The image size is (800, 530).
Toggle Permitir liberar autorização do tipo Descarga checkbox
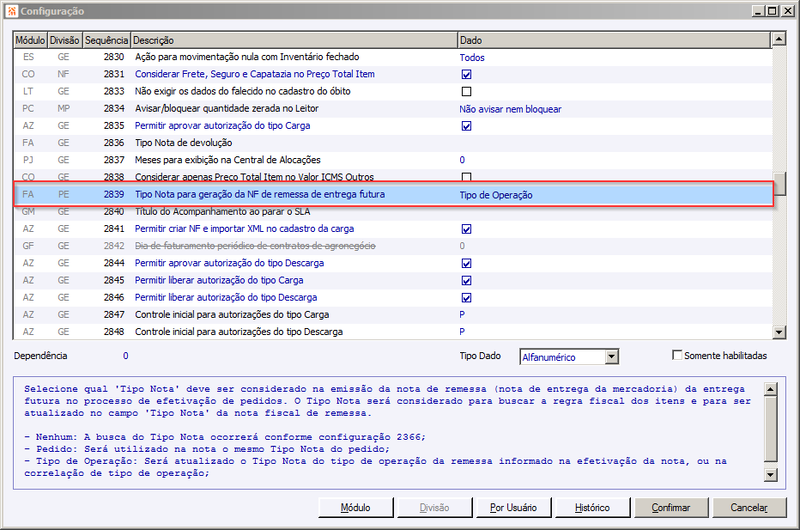coord(466,298)
